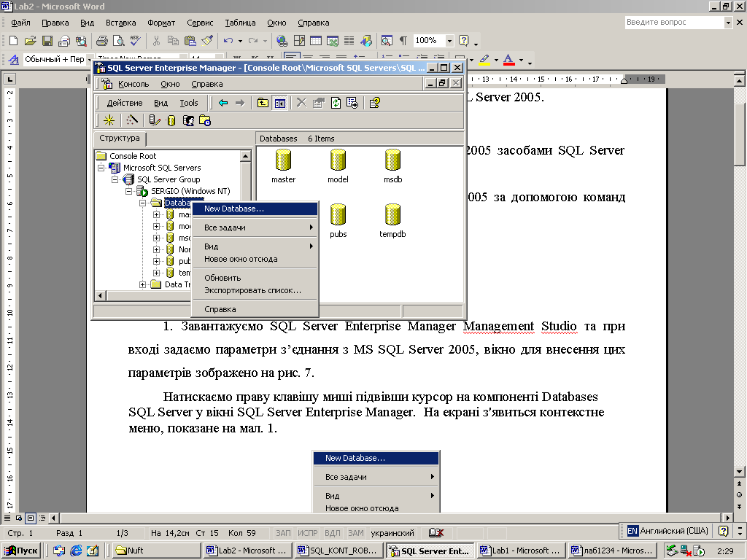747x560 pixels.
Task: Click the Help icon in Enterprise Manager toolbar
Action: [x=375, y=103]
